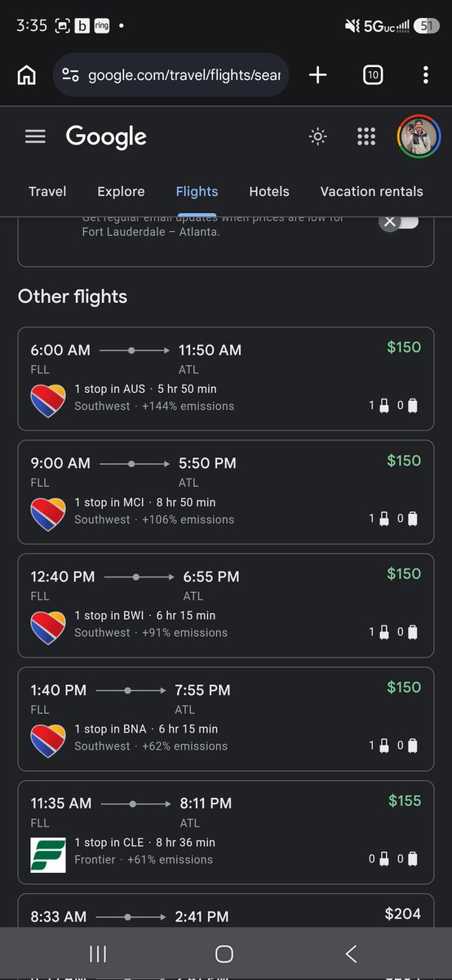Viewport: 452px width, 980px height.
Task: Open the Google account profile picture
Action: [419, 136]
